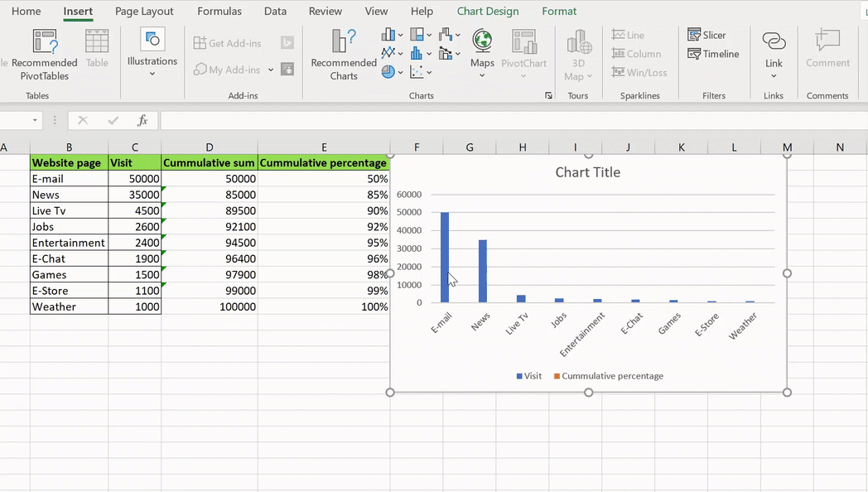The width and height of the screenshot is (868, 492).
Task: Select cell containing Entertainment
Action: 70,243
